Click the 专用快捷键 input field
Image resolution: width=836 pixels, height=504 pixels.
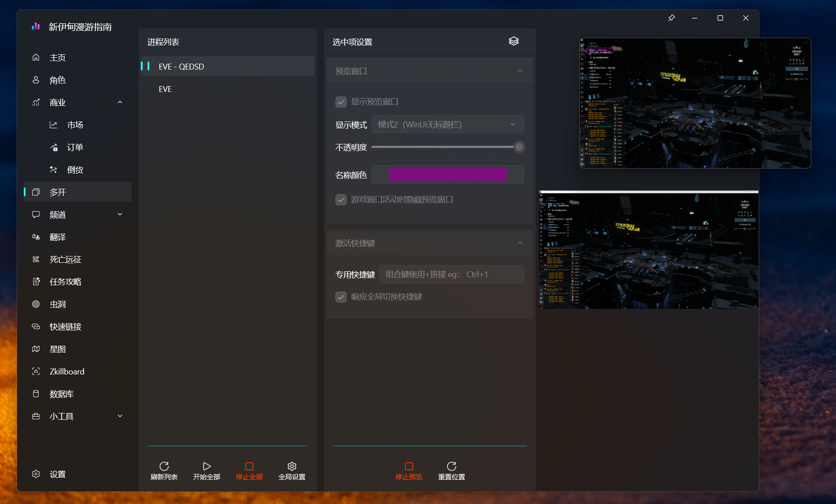click(452, 274)
